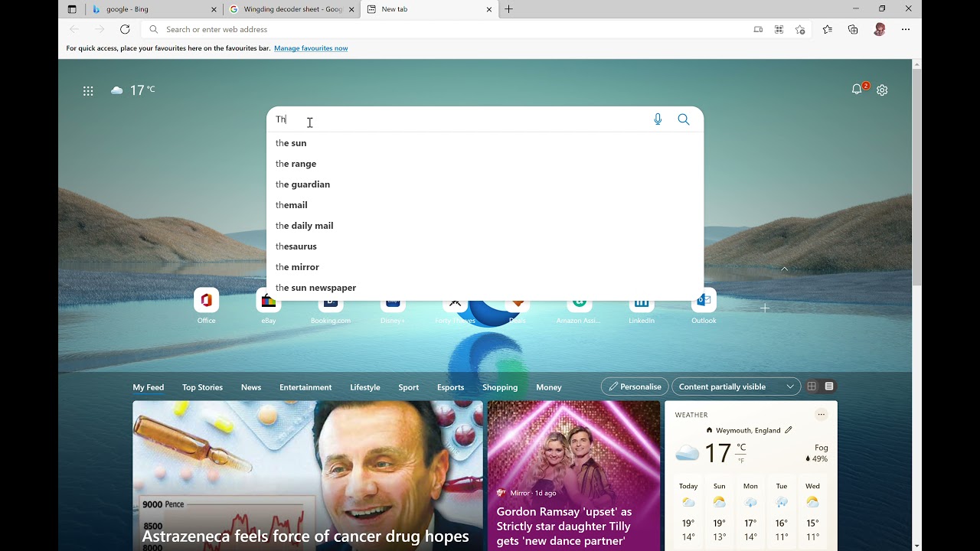Select the Money feed tab
Screen dimensions: 980x551
549,387
